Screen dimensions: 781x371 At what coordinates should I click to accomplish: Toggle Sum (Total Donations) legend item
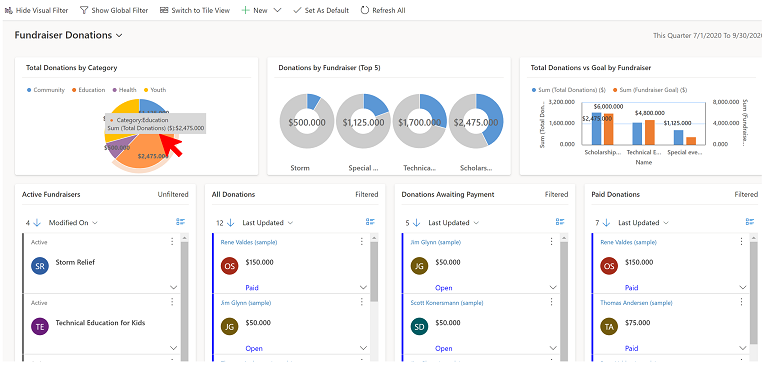click(x=569, y=90)
